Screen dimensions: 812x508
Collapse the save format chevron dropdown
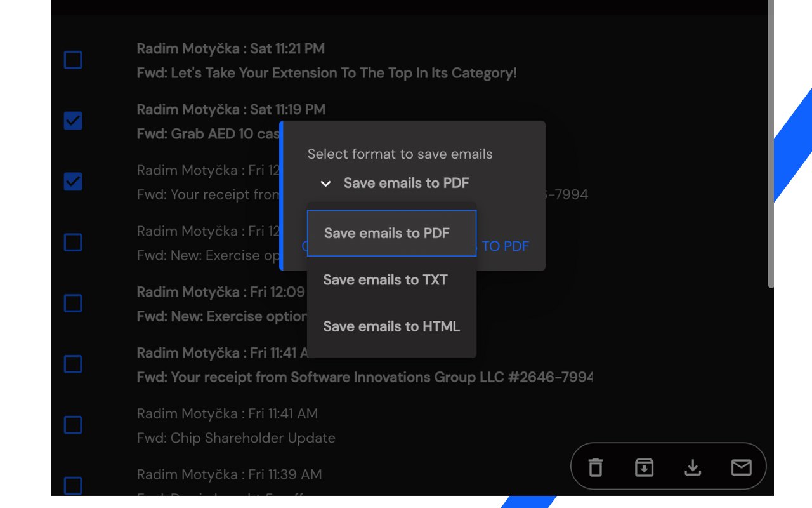[x=325, y=184]
